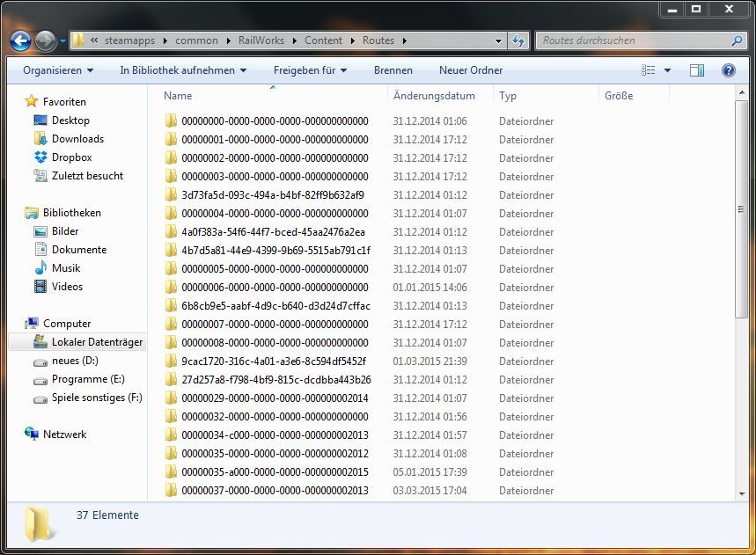Go back with the blue arrow button

21,41
